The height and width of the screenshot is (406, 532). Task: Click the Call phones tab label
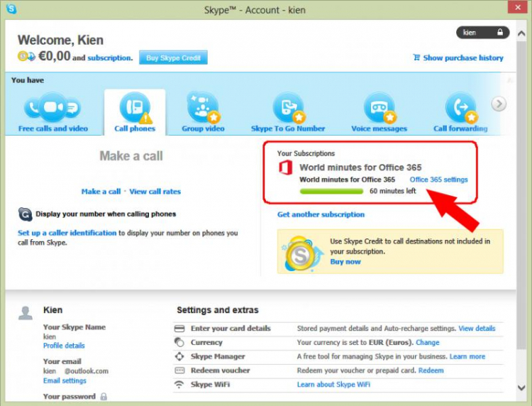point(135,128)
